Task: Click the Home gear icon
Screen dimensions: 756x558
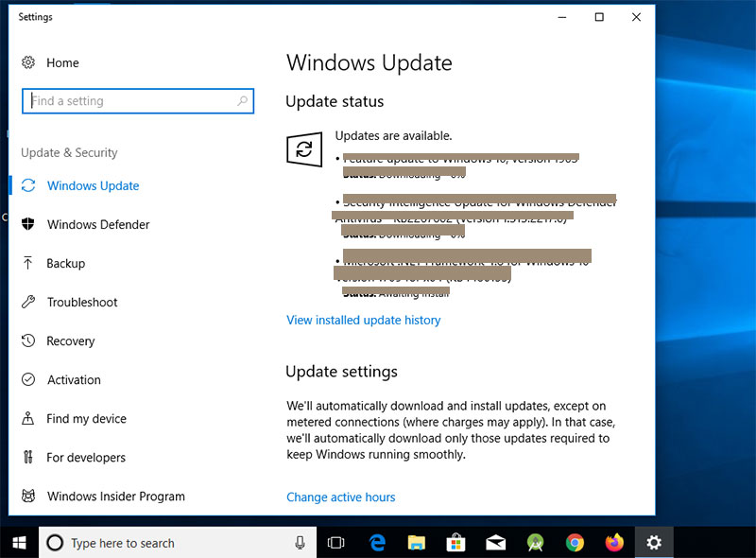Action: (x=28, y=62)
